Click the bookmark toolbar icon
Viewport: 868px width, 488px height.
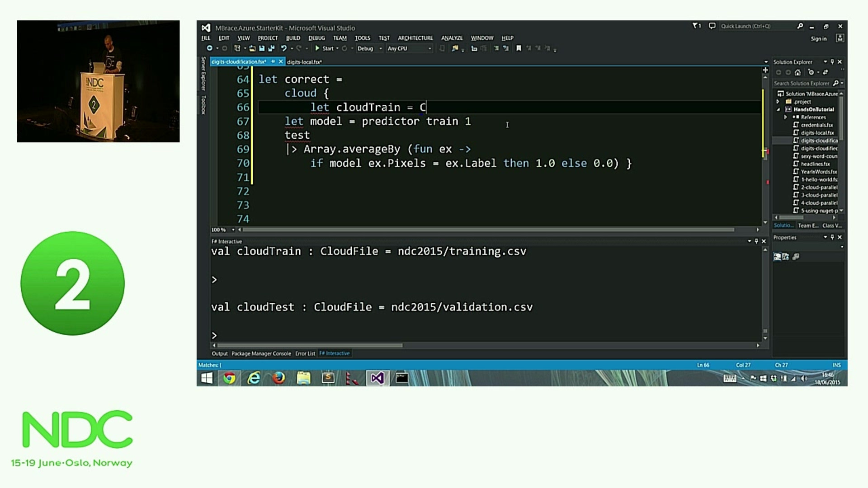click(519, 48)
